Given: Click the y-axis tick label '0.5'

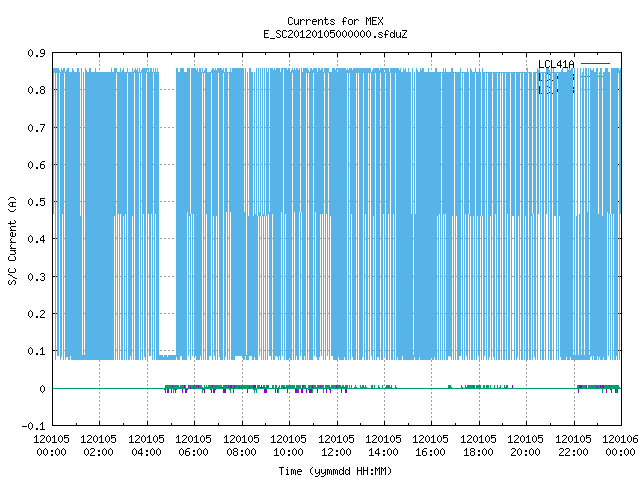Looking at the screenshot, I should tap(36, 202).
